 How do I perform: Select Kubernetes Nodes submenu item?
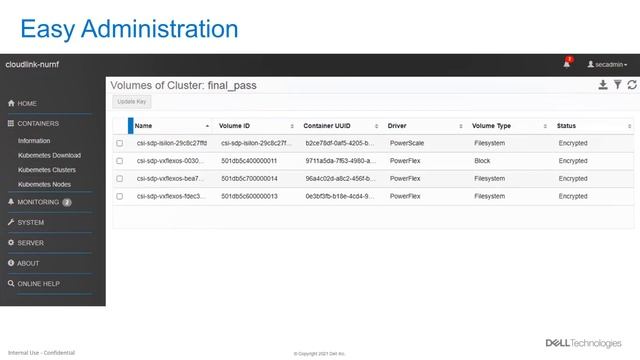tap(44, 184)
